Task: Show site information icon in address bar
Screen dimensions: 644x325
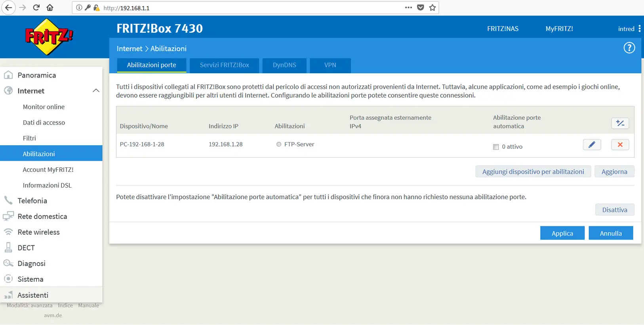Action: 79,8
